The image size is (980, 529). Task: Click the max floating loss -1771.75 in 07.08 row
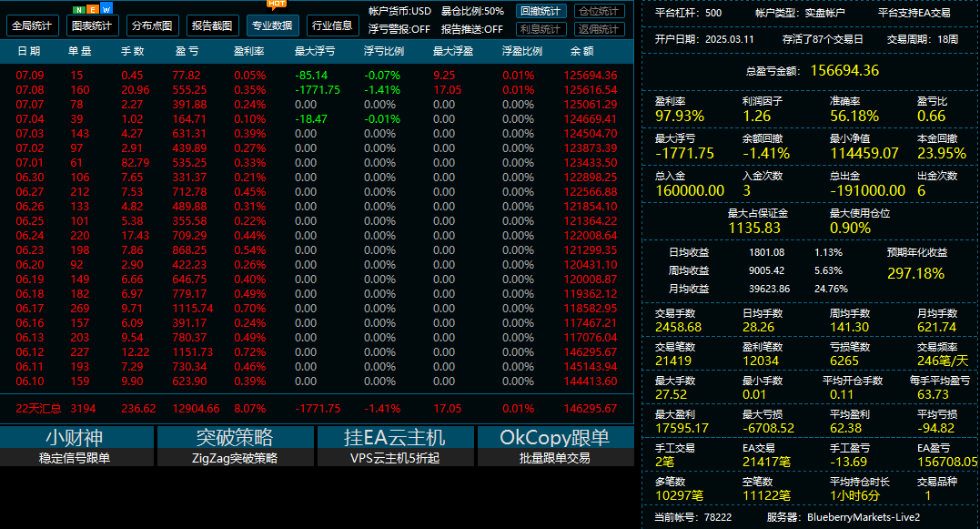tap(318, 90)
